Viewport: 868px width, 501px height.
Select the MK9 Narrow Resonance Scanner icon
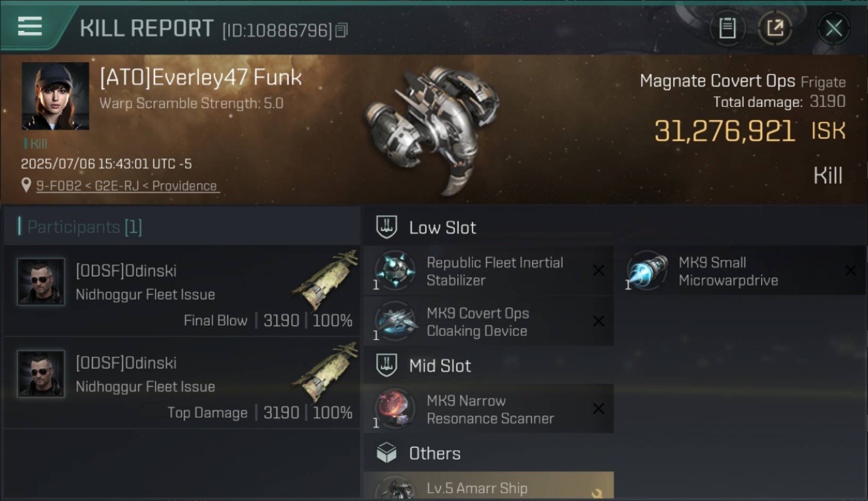pyautogui.click(x=395, y=409)
